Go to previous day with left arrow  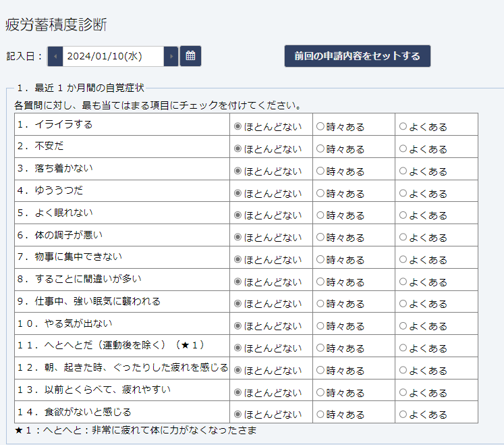[x=55, y=56]
